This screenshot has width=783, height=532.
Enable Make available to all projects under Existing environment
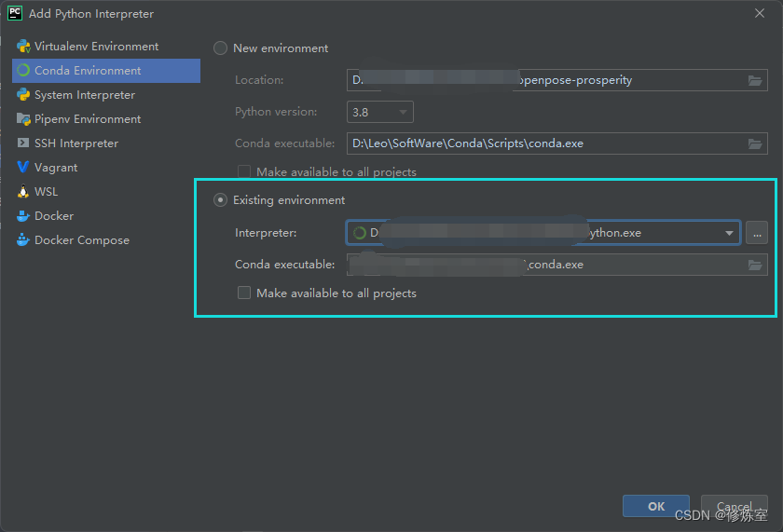click(244, 293)
